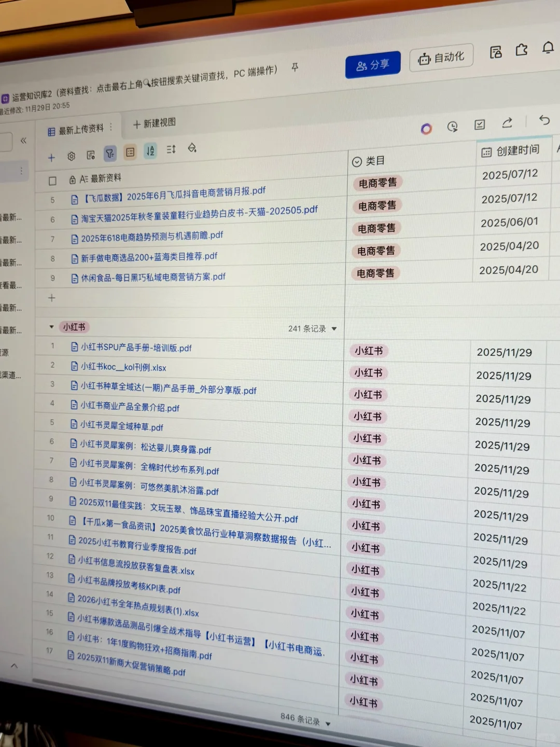Click 电商零售 tag in the 飞瓜数据 row
560x747 pixels.
pyautogui.click(x=377, y=183)
